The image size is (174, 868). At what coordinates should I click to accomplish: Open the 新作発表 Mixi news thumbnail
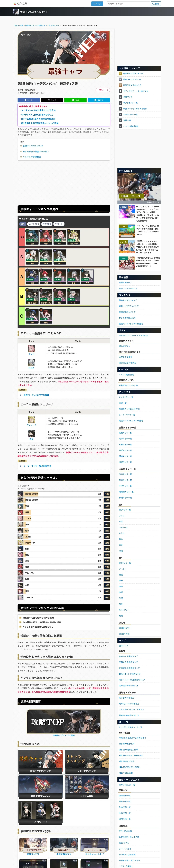[127, 212]
